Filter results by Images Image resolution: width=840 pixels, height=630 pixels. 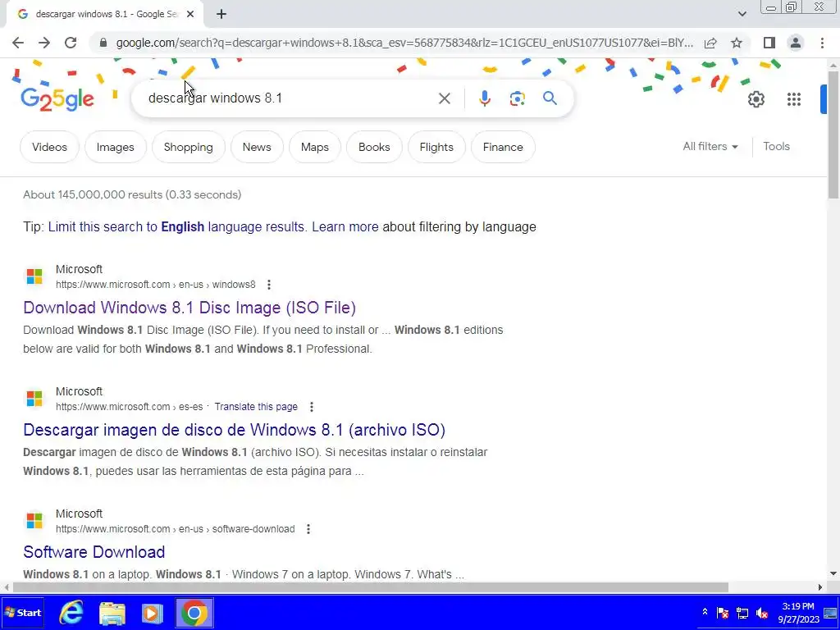coord(115,147)
